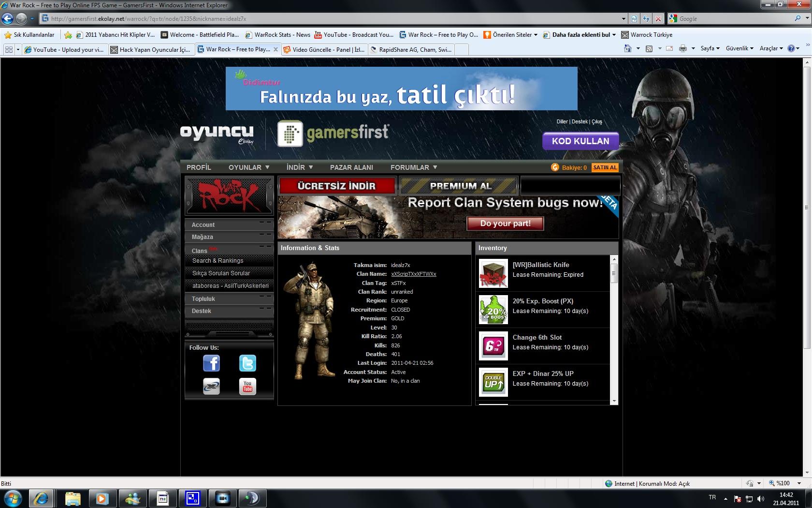812x508 pixels.
Task: Click the Change 6th Slot item icon
Action: pyautogui.click(x=493, y=346)
